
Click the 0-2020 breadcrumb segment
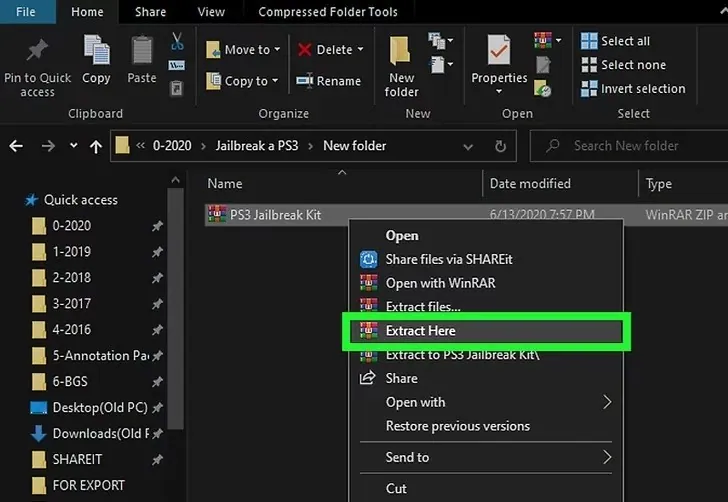[x=172, y=146]
